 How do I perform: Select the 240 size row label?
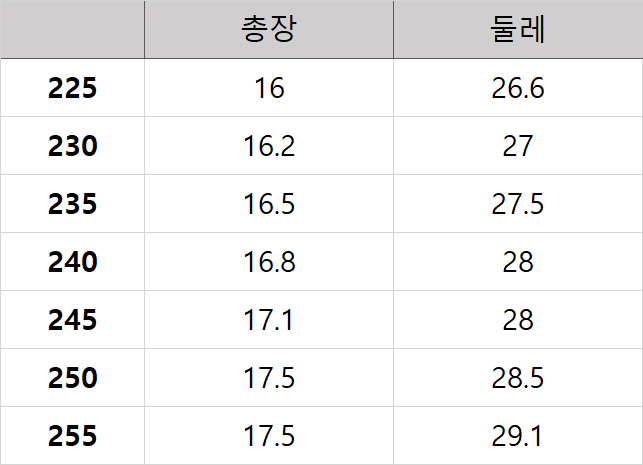click(x=73, y=262)
